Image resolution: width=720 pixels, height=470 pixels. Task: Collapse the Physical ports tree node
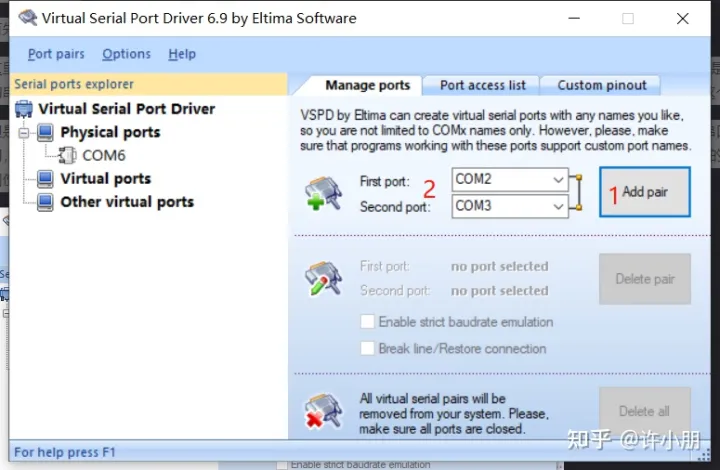24,133
